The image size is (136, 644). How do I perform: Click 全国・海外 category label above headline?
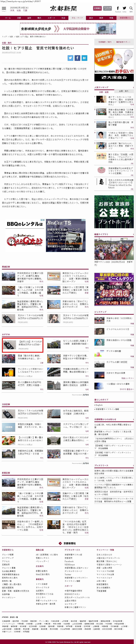[x=7, y=43]
